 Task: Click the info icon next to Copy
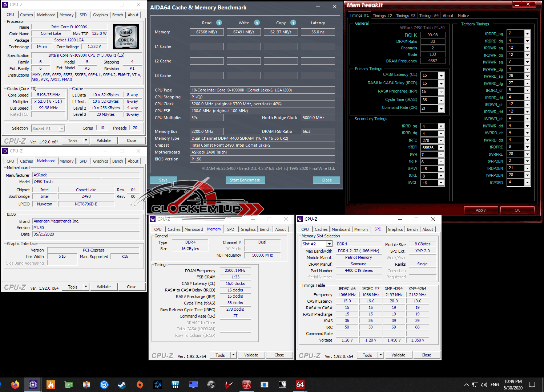[x=293, y=23]
